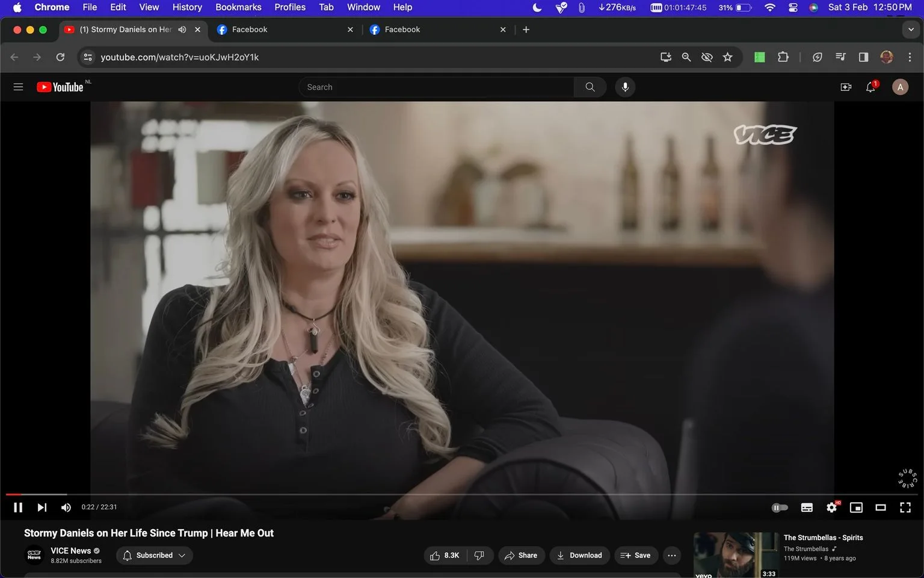Download the video
This screenshot has height=578, width=924.
pos(579,555)
